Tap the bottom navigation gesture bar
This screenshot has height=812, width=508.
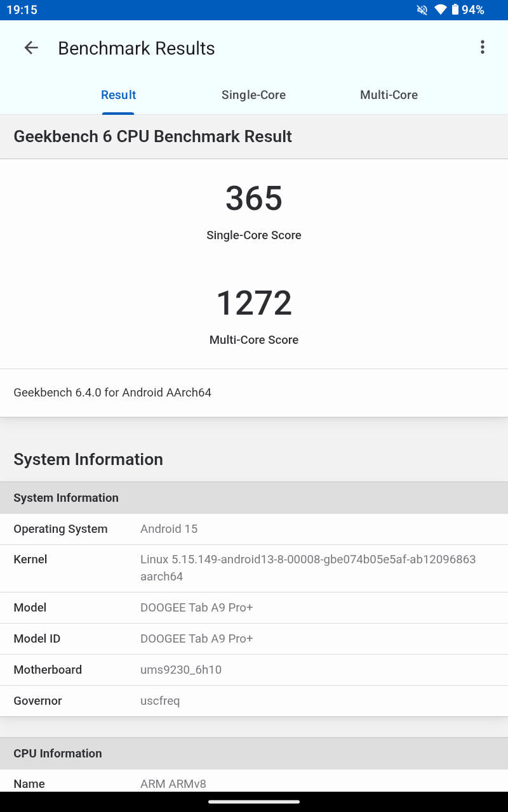click(x=254, y=802)
